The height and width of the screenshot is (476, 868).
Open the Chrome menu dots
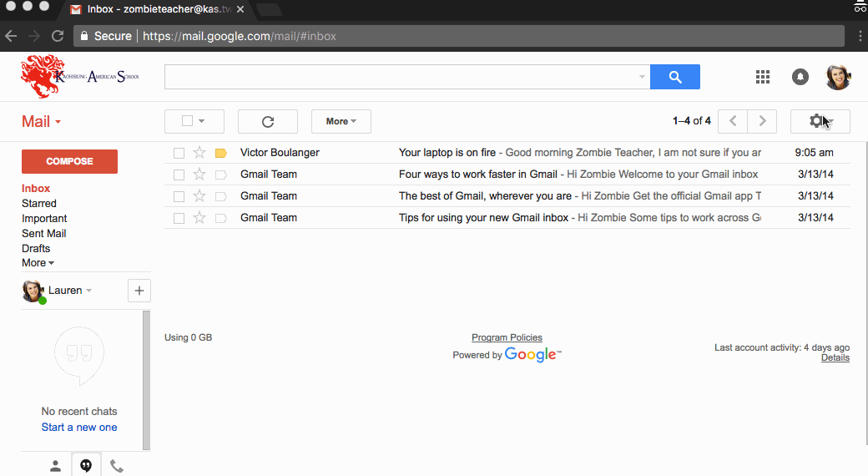860,36
